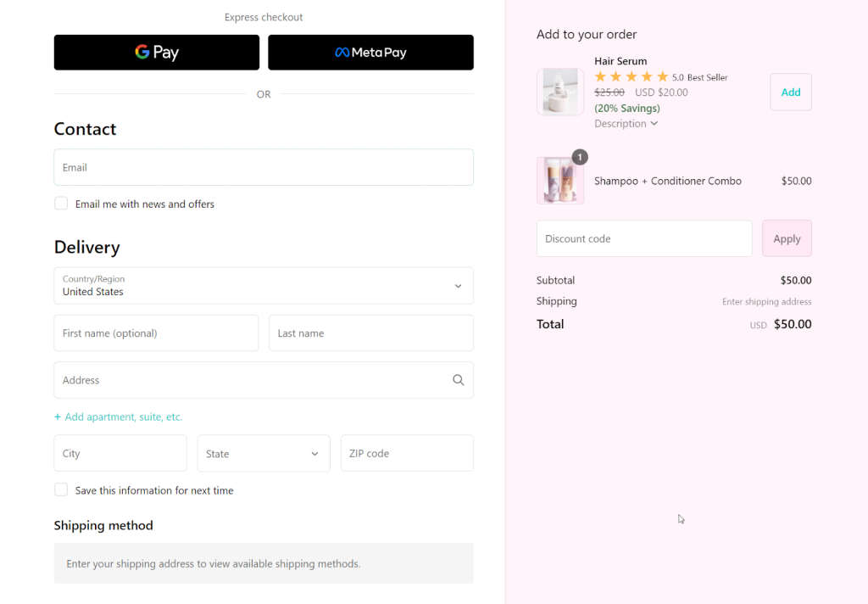Expand the Hair Serum Description

point(626,123)
